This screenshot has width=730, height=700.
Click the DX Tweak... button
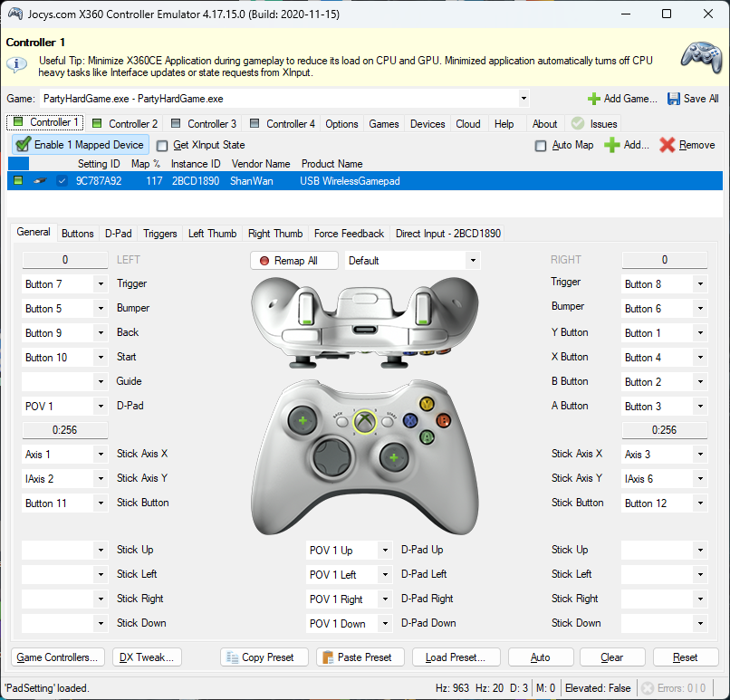pyautogui.click(x=147, y=657)
